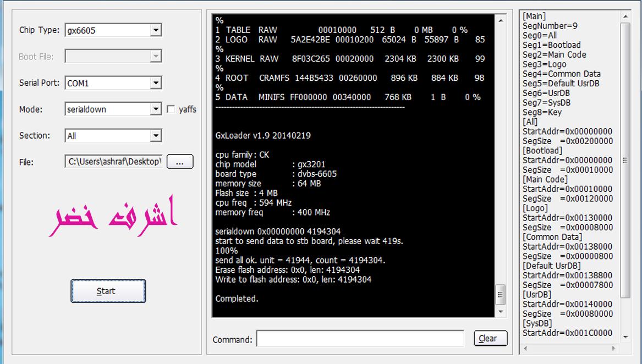Click segment list scrollbar up arrow
This screenshot has width=642, height=364.
coord(625,16)
